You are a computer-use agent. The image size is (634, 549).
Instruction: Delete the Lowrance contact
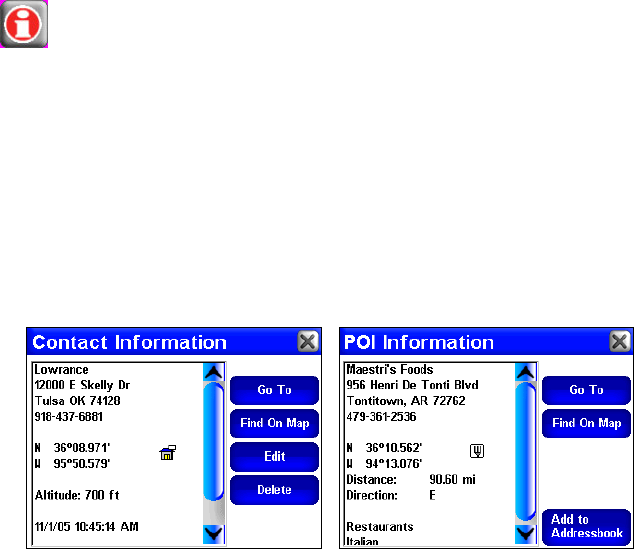274,490
